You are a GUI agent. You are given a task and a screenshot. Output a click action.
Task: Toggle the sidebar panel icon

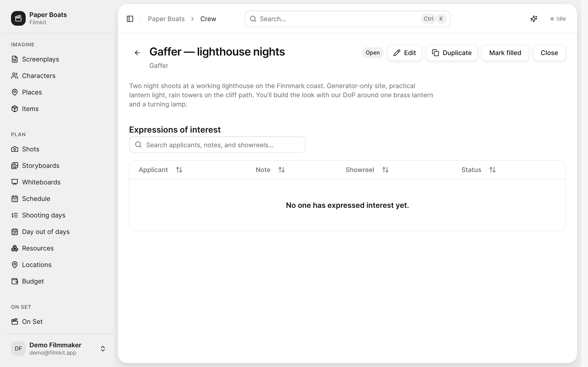coord(130,19)
